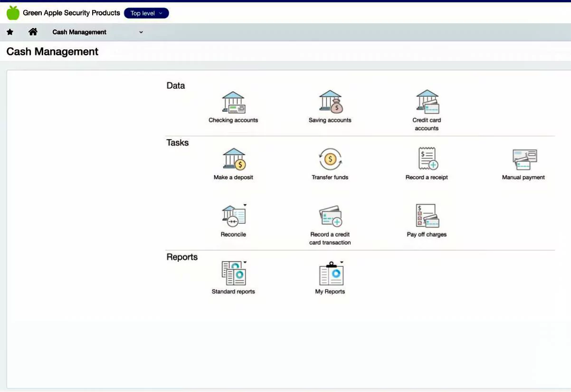
Task: Open the Cash Management navigation menu
Action: [97, 32]
